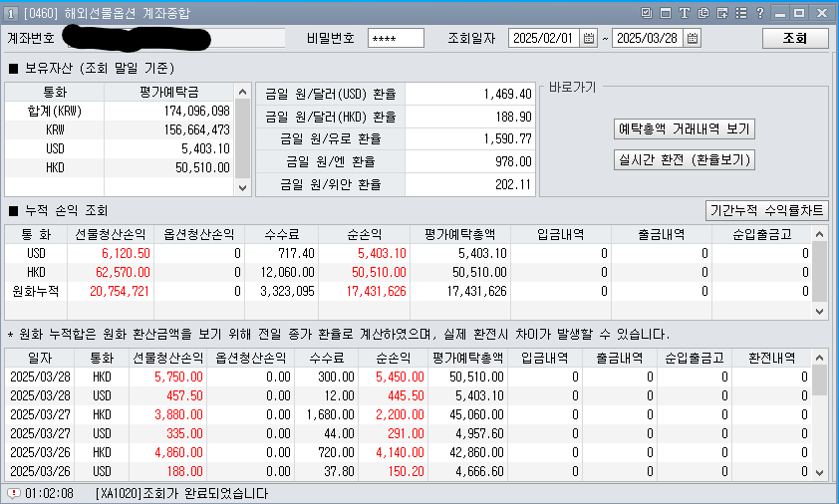Open calendar picker for start date 2025/02/01
This screenshot has height=504, width=839.
pos(589,38)
